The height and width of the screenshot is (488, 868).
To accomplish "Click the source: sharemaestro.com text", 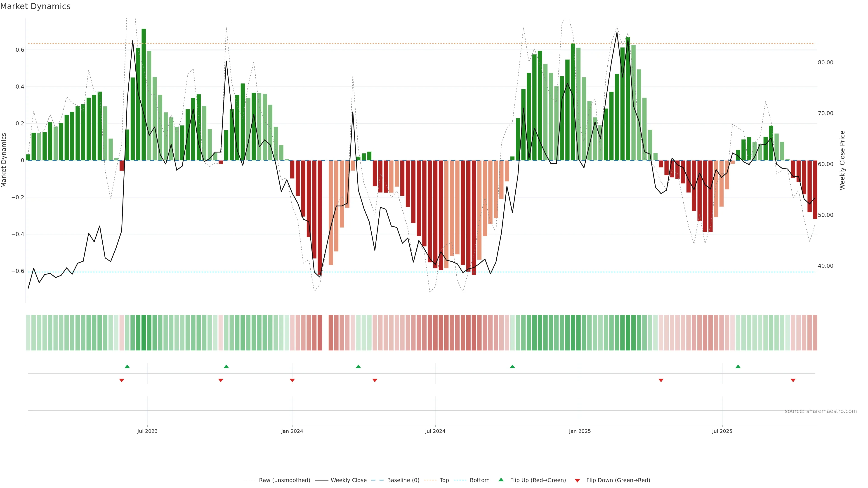I will coord(821,411).
